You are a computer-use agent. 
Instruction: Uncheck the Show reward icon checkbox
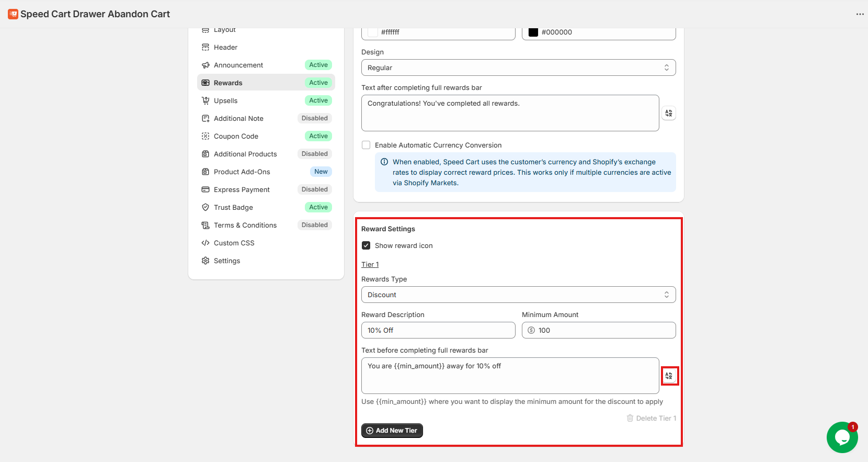tap(366, 245)
